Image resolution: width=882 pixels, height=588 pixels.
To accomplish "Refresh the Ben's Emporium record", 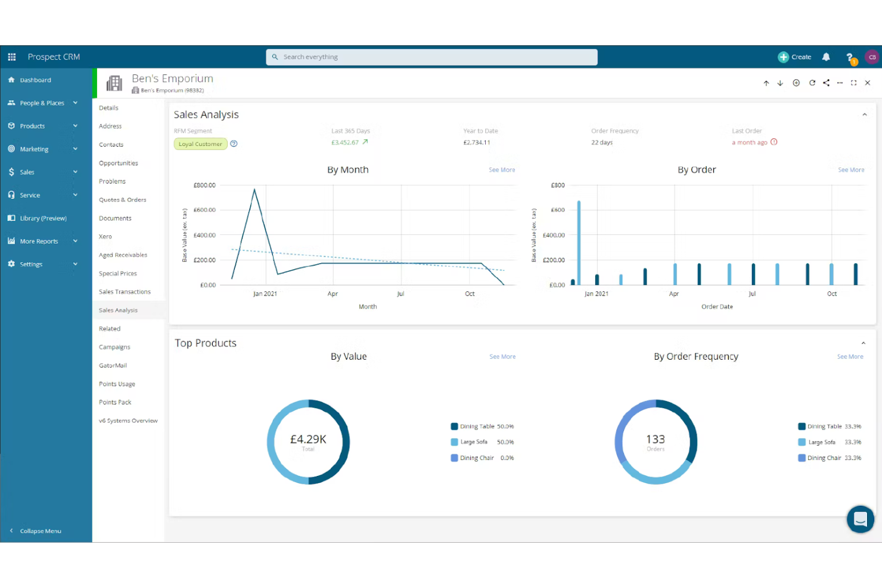I will tap(812, 83).
